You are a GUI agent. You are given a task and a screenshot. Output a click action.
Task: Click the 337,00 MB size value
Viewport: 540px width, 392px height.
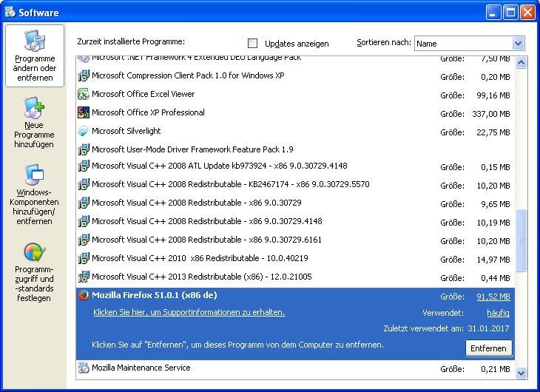pyautogui.click(x=491, y=114)
